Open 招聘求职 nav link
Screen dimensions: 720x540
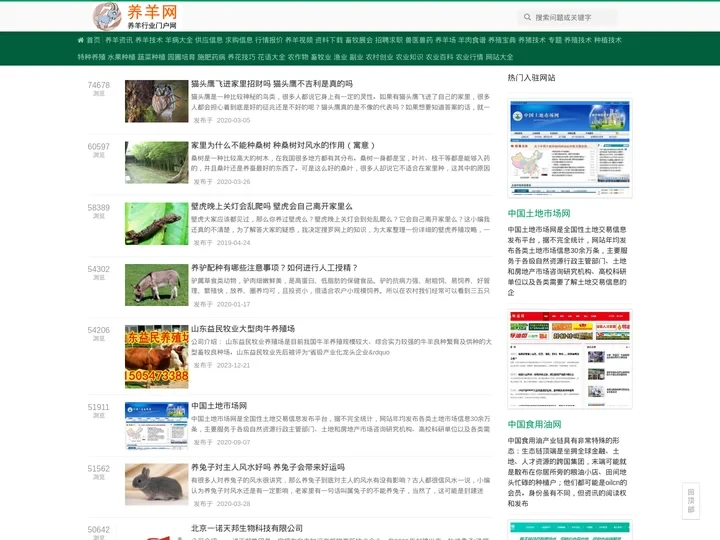pyautogui.click(x=389, y=40)
